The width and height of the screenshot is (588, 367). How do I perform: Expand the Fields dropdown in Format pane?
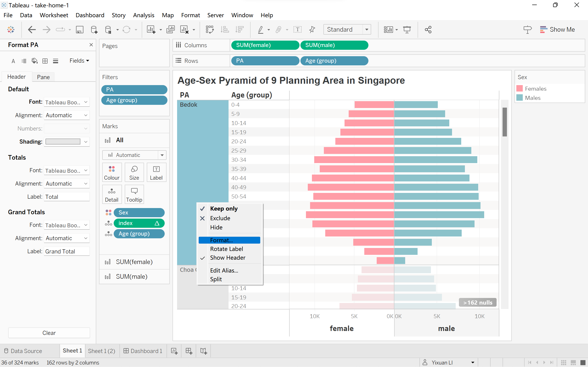[79, 61]
